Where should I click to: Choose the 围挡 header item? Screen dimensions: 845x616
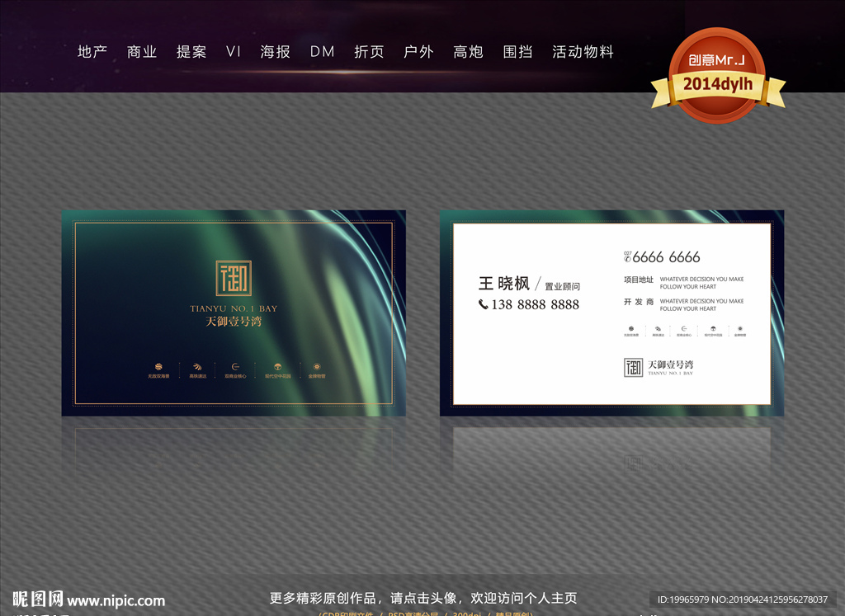pos(518,52)
